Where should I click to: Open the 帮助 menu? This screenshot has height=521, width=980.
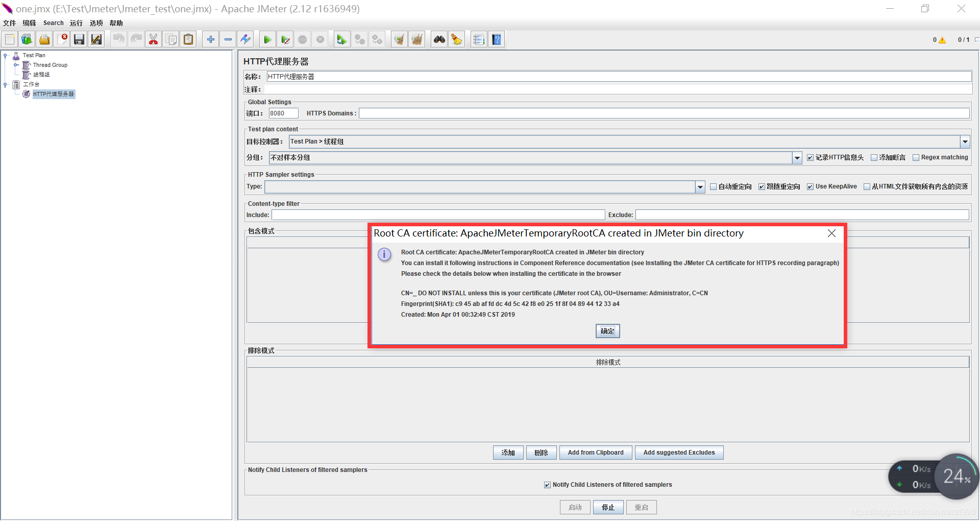[x=116, y=23]
